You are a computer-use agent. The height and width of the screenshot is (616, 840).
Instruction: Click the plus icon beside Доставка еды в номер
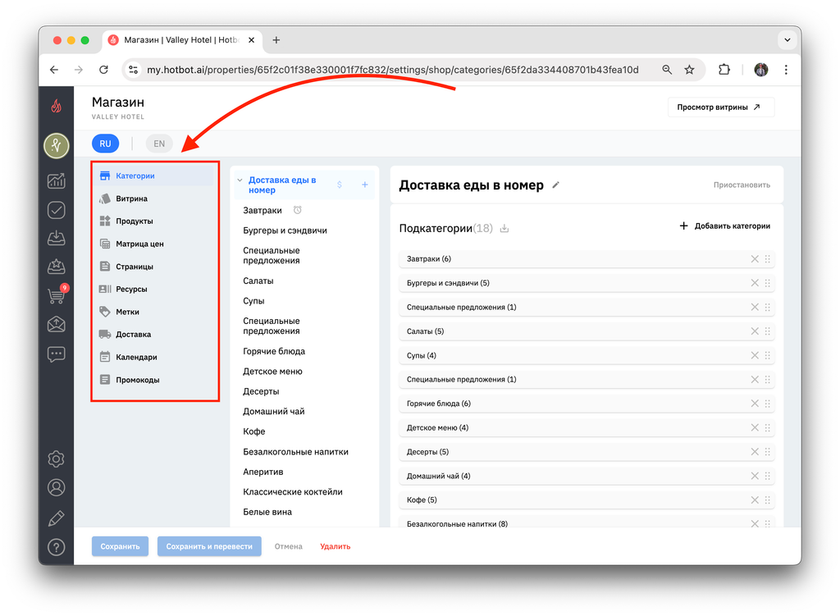pos(365,185)
